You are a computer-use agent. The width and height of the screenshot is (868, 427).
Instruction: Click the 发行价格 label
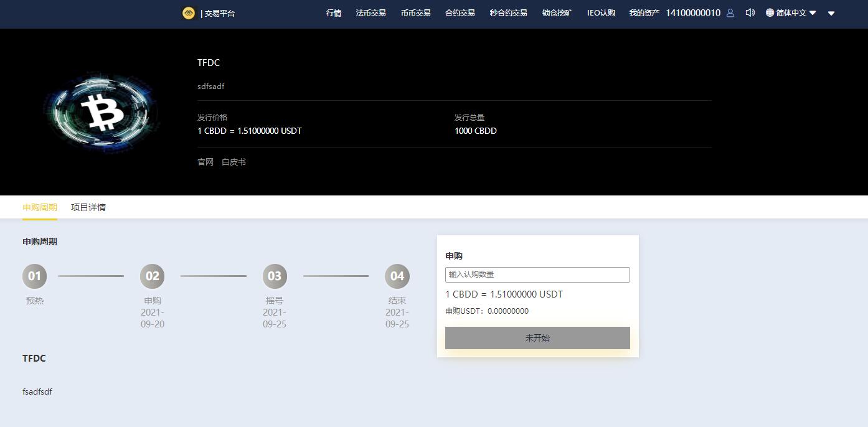click(212, 117)
